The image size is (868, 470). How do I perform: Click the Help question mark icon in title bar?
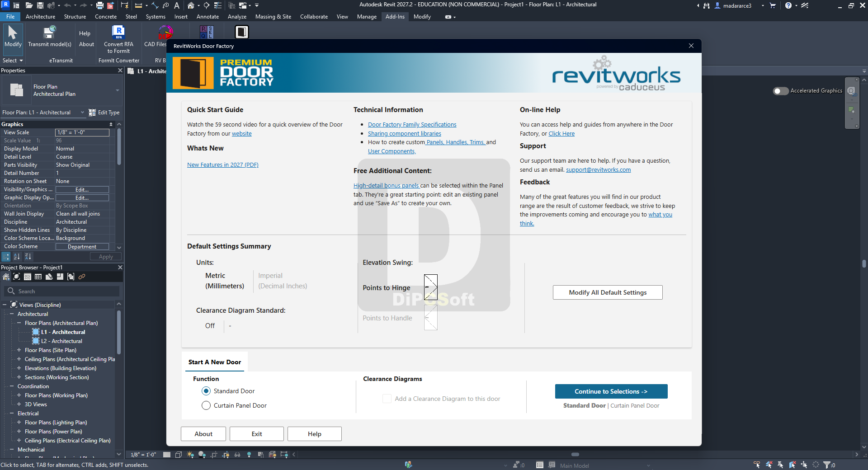coord(788,5)
